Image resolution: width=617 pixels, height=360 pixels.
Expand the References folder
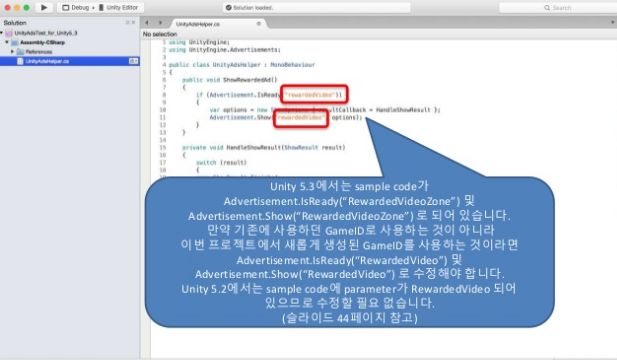pyautogui.click(x=13, y=52)
